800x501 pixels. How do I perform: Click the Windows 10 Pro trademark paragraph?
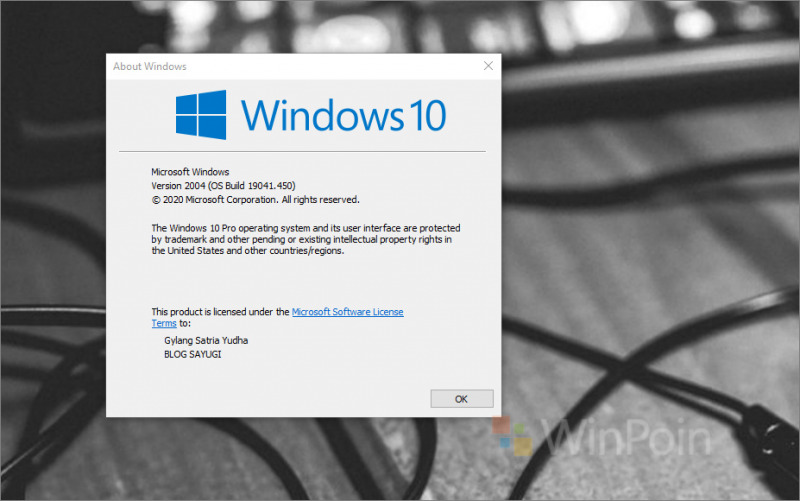pyautogui.click(x=306, y=239)
